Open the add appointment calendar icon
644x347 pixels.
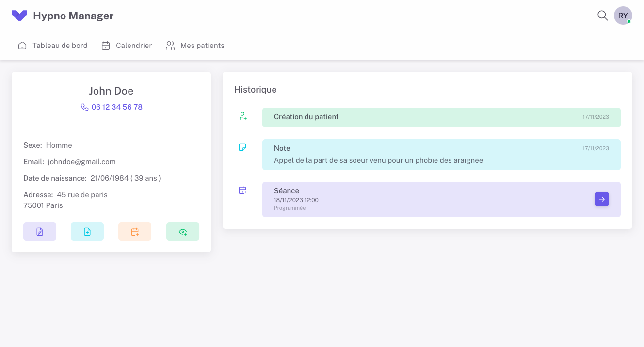[x=135, y=232]
